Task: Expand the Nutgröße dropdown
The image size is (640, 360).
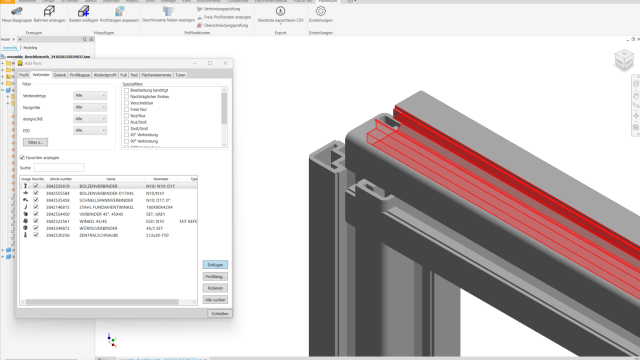Action: click(x=90, y=107)
